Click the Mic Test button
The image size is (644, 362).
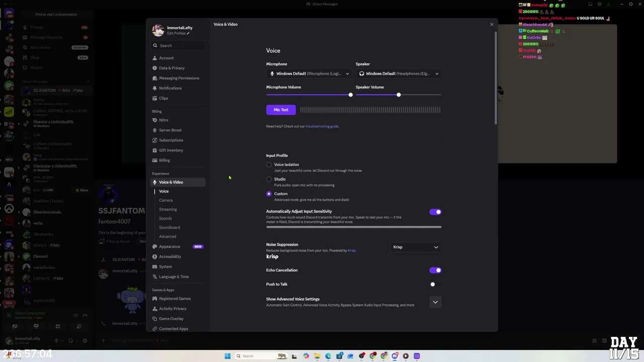281,110
